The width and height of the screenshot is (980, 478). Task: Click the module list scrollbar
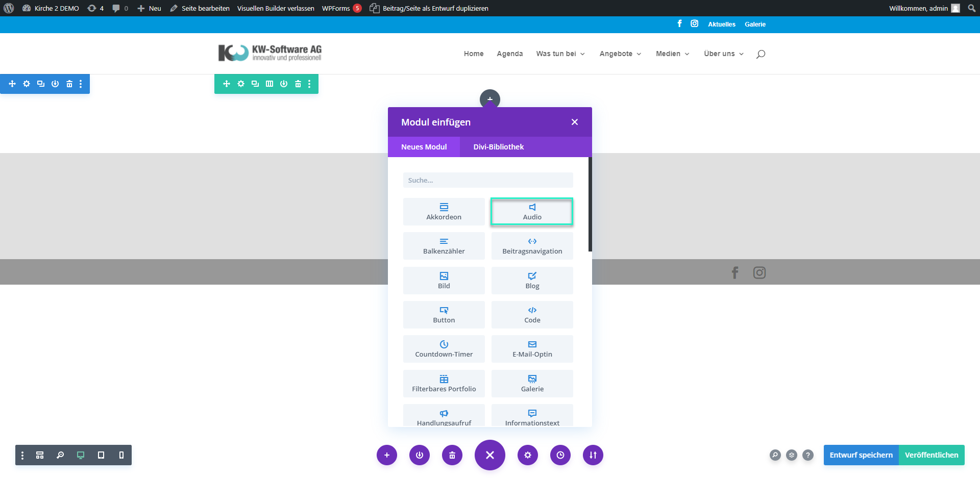coord(590,204)
